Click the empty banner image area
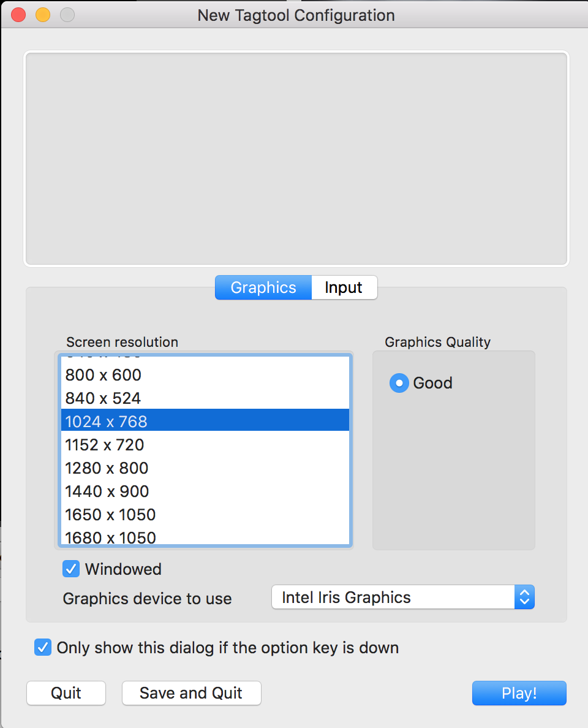The image size is (588, 728). click(296, 159)
